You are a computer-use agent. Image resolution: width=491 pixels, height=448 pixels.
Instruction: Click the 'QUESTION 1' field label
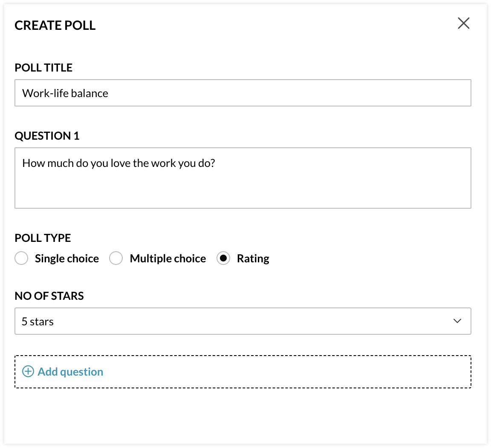pos(47,136)
